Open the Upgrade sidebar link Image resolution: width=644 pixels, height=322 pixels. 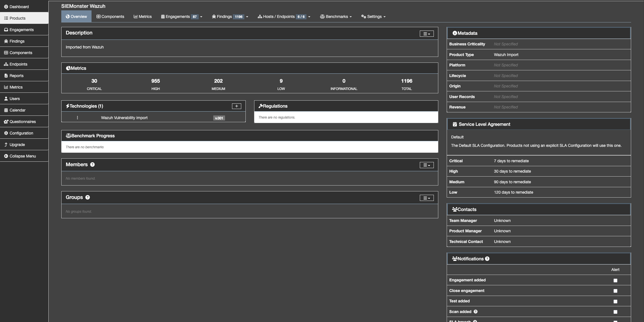tap(17, 145)
